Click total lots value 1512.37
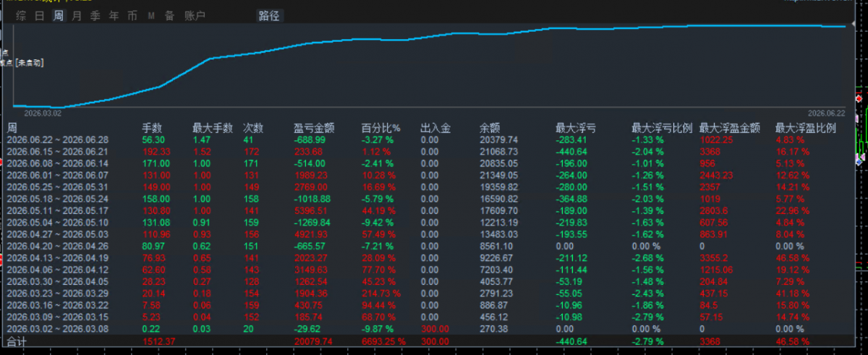The image size is (868, 355). pyautogui.click(x=158, y=341)
